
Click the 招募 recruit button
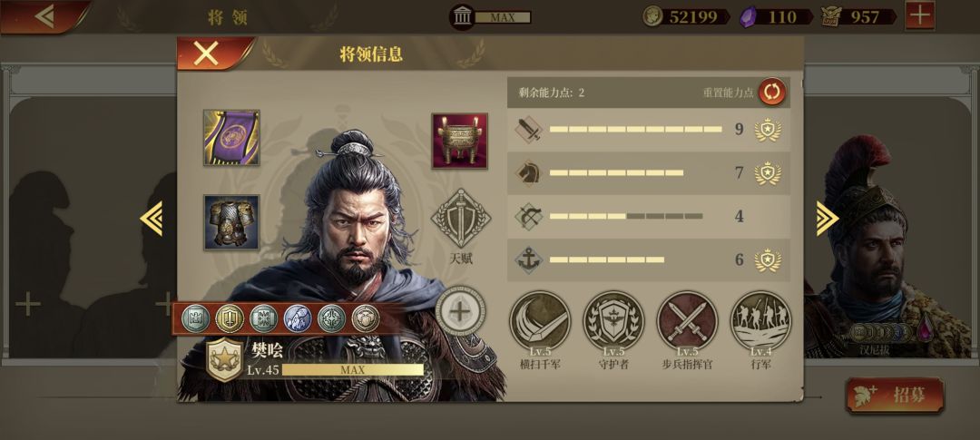coord(895,395)
